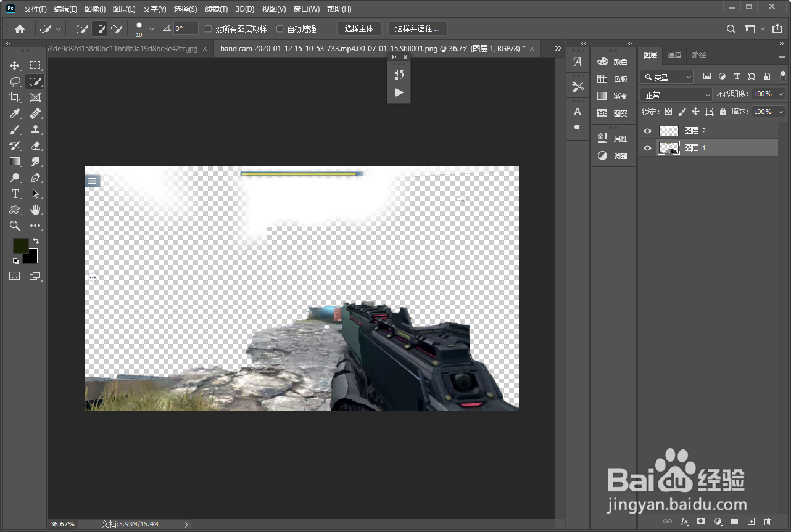
Task: Choose New Selection mode in options bar
Action: pos(81,29)
